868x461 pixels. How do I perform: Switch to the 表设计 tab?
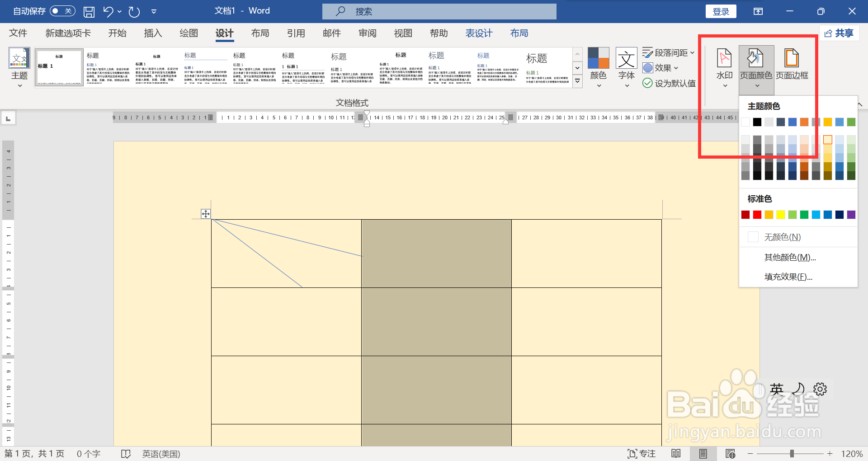click(x=479, y=33)
